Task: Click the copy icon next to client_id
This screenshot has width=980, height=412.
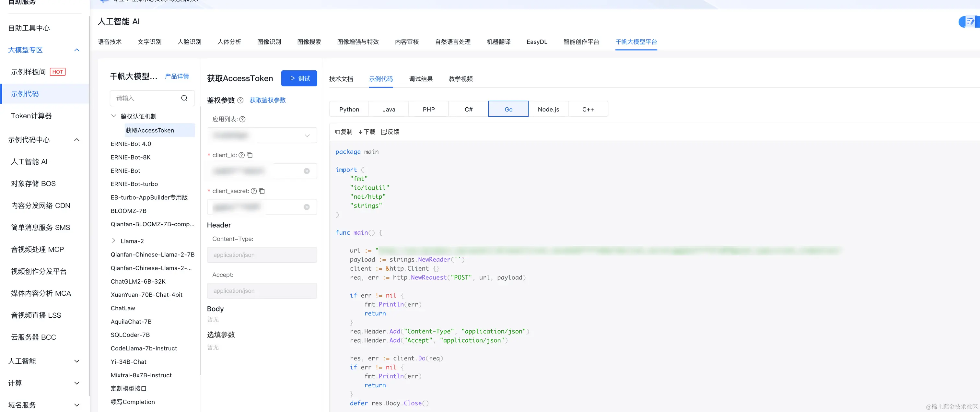Action: tap(250, 155)
